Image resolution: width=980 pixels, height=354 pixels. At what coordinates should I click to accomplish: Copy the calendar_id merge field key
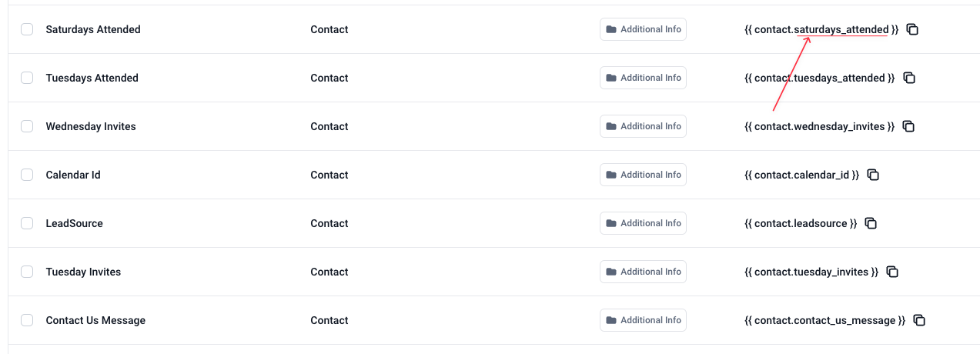point(873,175)
